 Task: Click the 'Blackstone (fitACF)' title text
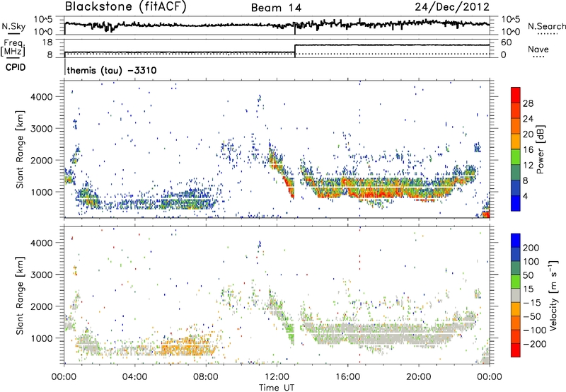125,6
